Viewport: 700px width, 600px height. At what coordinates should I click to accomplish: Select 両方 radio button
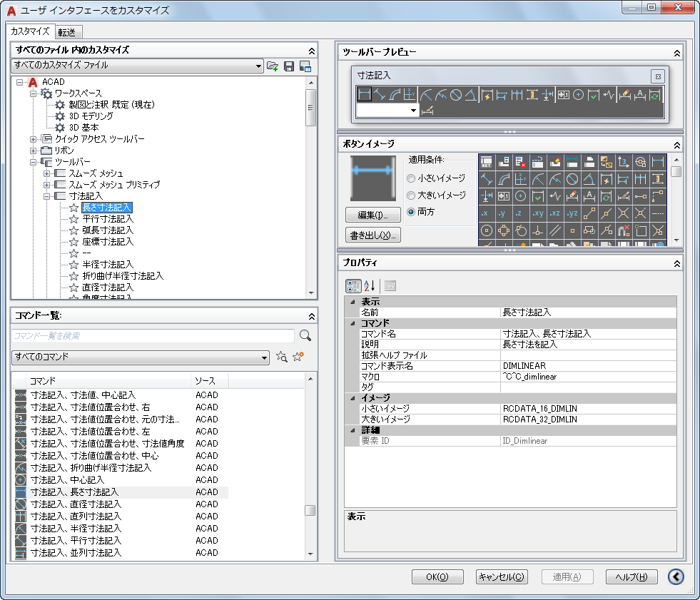[x=411, y=212]
